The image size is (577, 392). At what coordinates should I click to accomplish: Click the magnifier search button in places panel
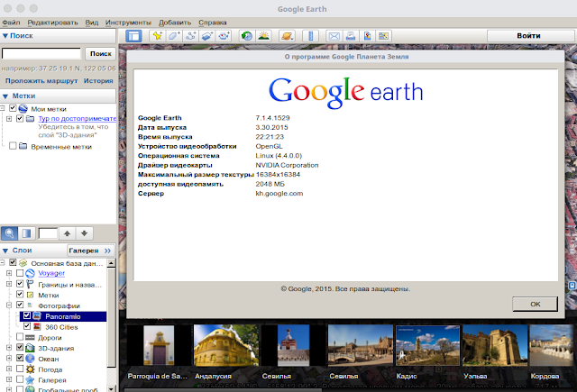point(9,233)
